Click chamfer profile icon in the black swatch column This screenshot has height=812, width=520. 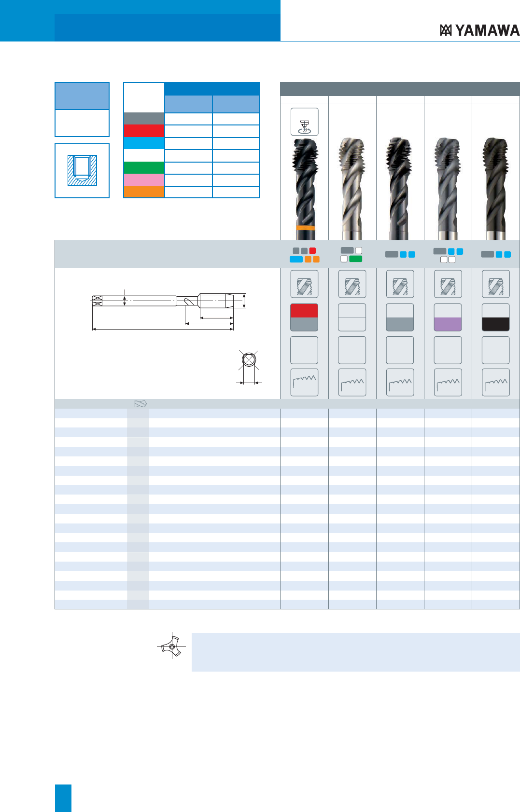pyautogui.click(x=495, y=383)
